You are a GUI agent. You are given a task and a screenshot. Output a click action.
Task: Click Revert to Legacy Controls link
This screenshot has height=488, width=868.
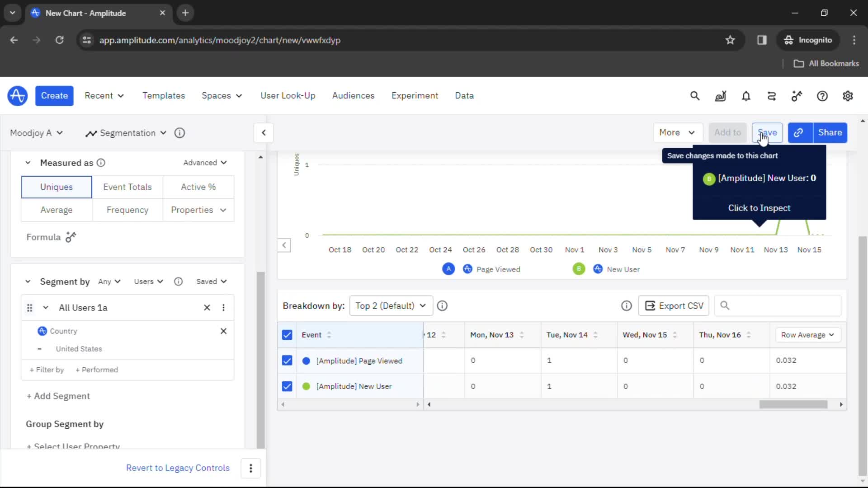pyautogui.click(x=178, y=468)
